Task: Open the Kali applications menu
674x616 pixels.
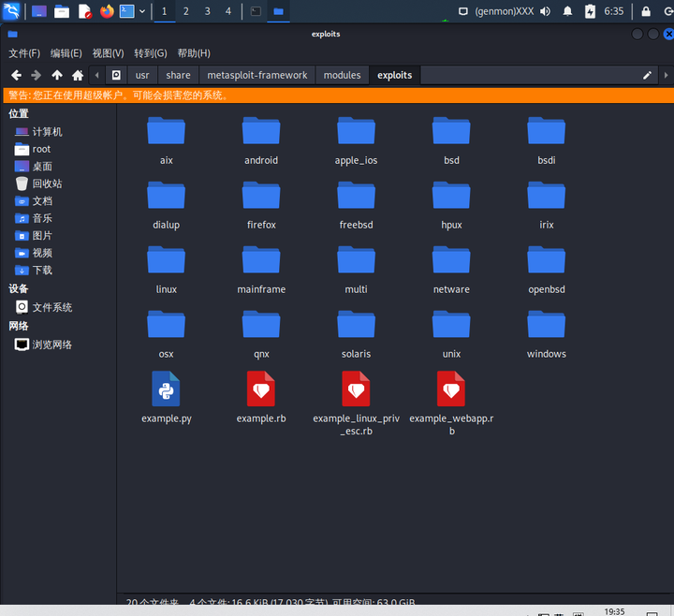Action: (x=11, y=11)
